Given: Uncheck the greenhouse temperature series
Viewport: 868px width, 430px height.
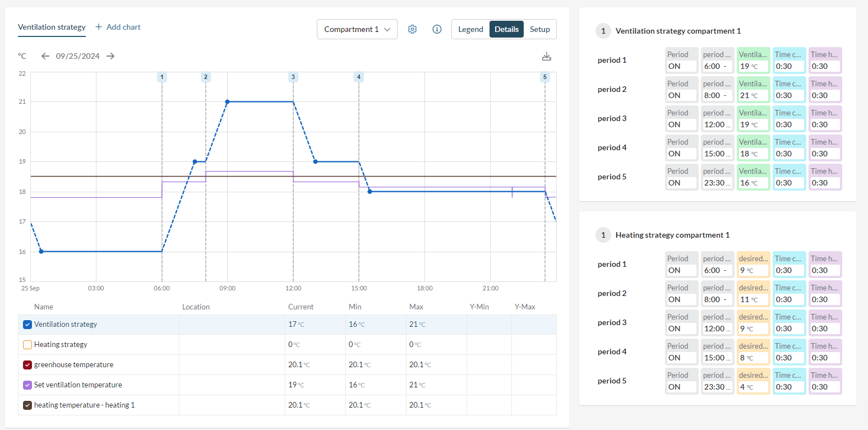Looking at the screenshot, I should tap(27, 364).
